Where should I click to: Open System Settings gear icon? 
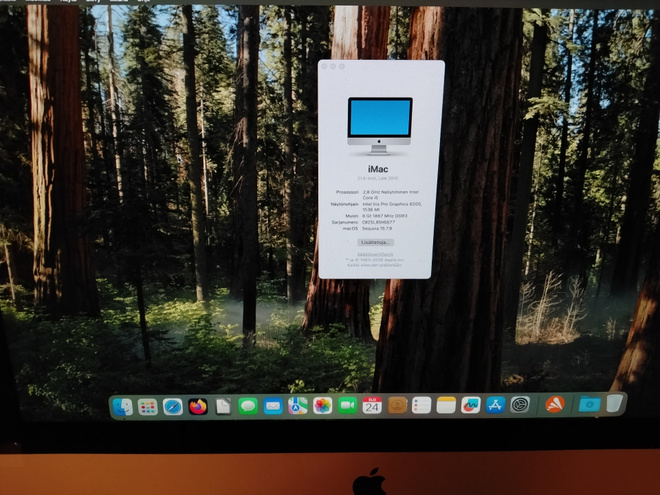tap(520, 405)
